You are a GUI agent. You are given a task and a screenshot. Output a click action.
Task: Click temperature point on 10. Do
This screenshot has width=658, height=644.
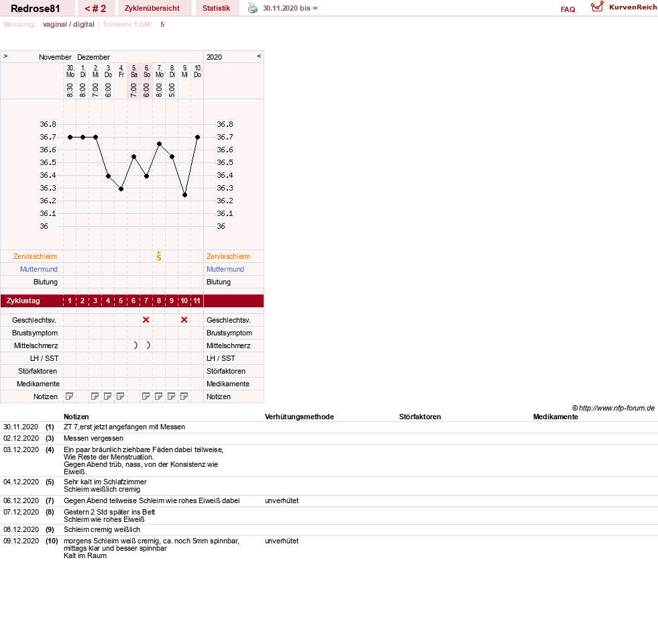click(x=198, y=138)
